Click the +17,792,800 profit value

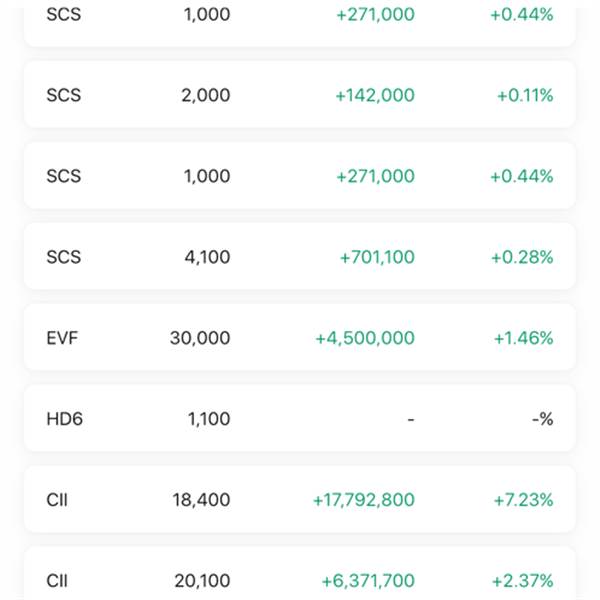click(364, 500)
